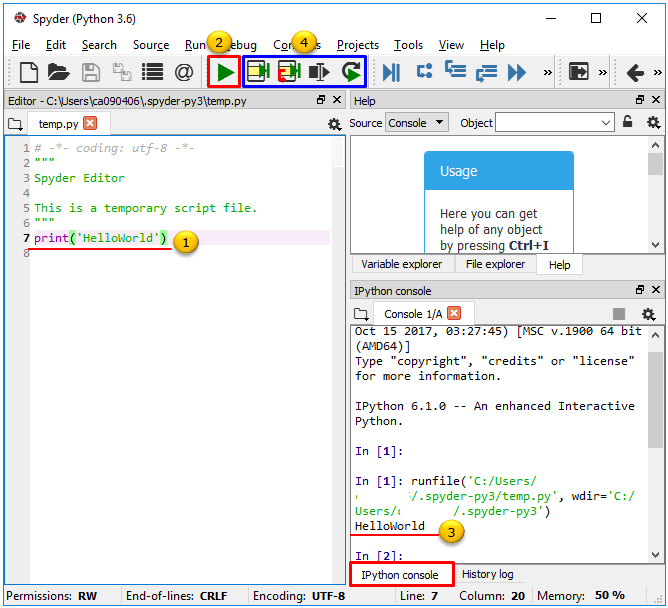668x608 pixels.
Task: Open a file using the folder icon
Action: click(x=58, y=72)
